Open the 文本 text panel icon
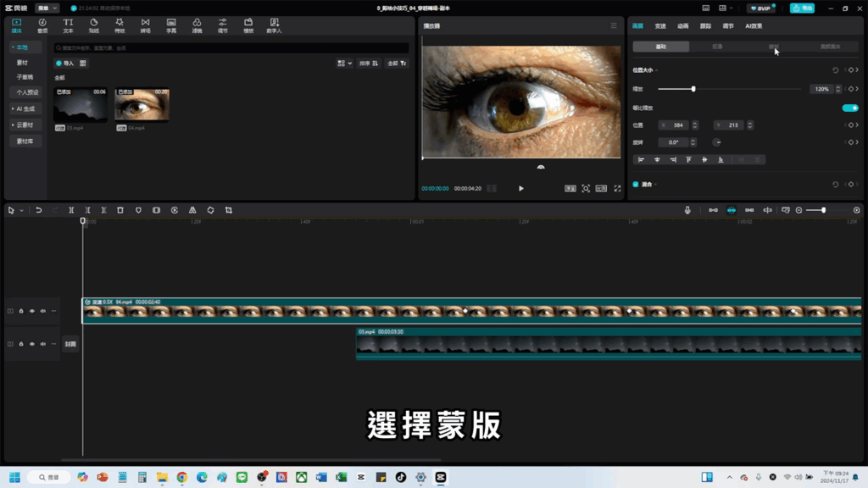This screenshot has width=868, height=488. (x=68, y=25)
